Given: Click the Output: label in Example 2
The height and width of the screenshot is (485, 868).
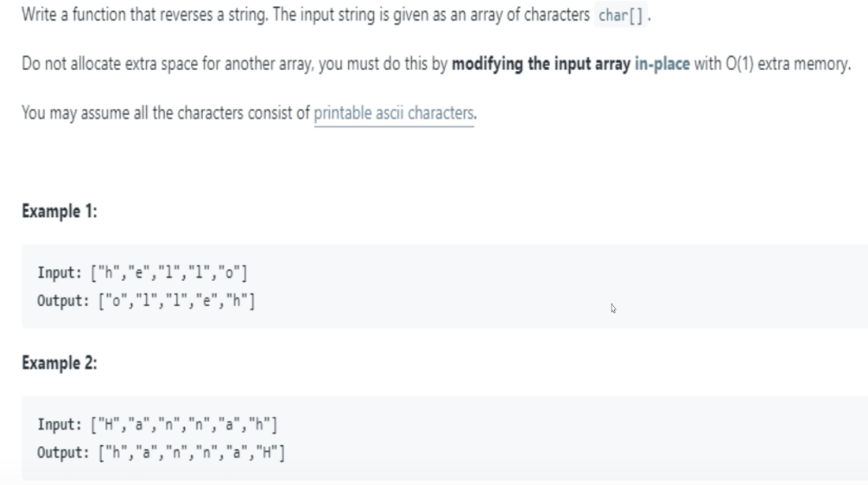Looking at the screenshot, I should coord(63,453).
